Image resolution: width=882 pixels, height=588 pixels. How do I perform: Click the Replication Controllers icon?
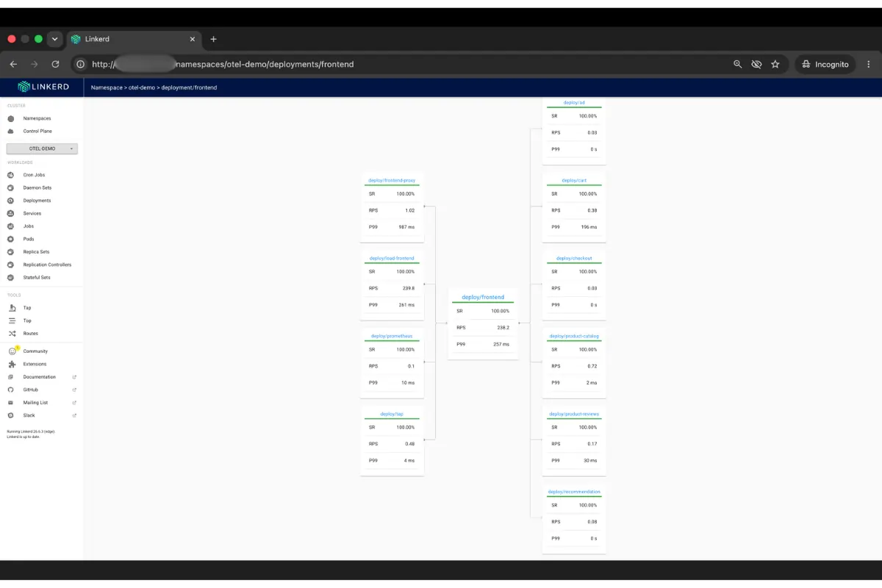pos(11,265)
